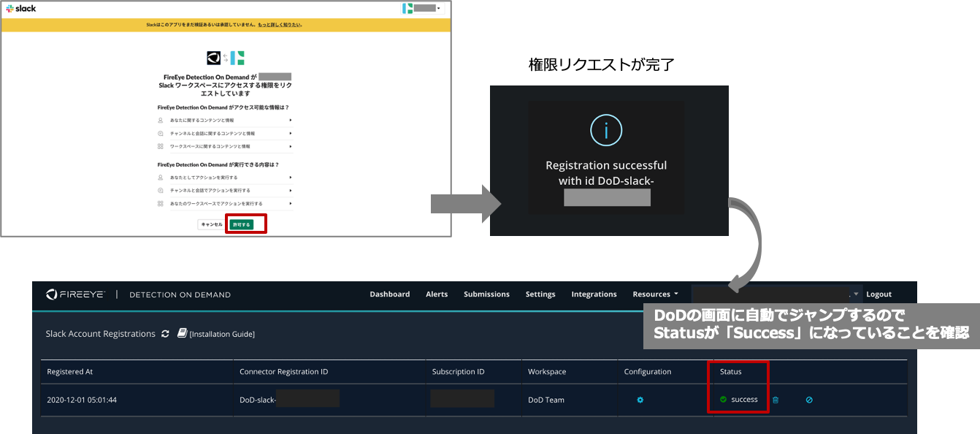This screenshot has height=434, width=980.
Task: Open the Integrations menu item
Action: coord(594,294)
